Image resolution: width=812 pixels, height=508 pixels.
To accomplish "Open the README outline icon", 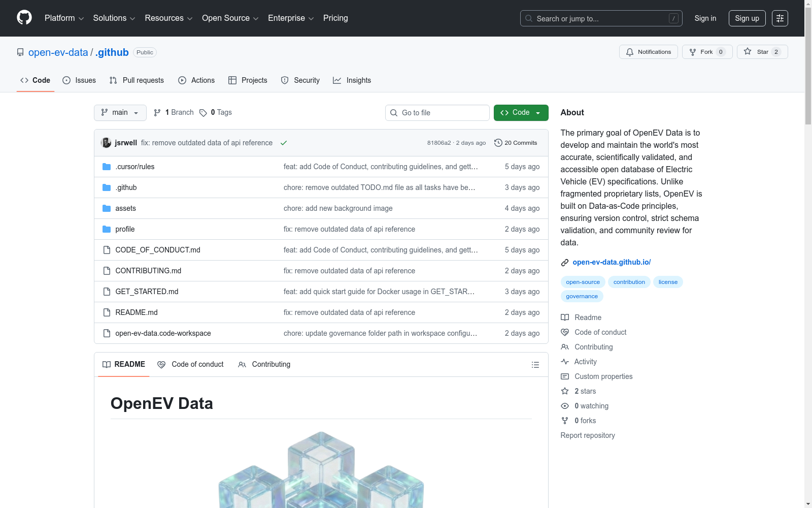I will [x=535, y=365].
